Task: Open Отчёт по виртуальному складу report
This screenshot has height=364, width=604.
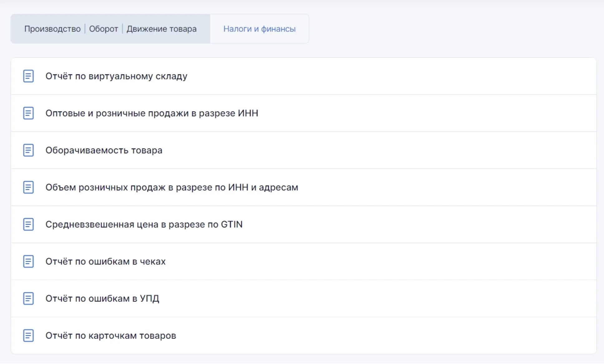Action: coord(116,76)
